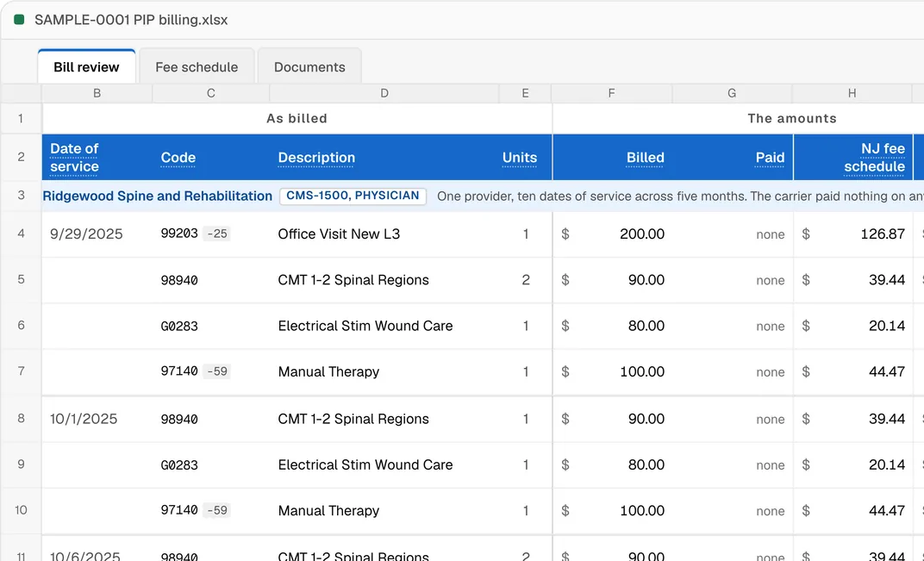Click code '99203' in row 4
The height and width of the screenshot is (561, 924).
pyautogui.click(x=179, y=234)
